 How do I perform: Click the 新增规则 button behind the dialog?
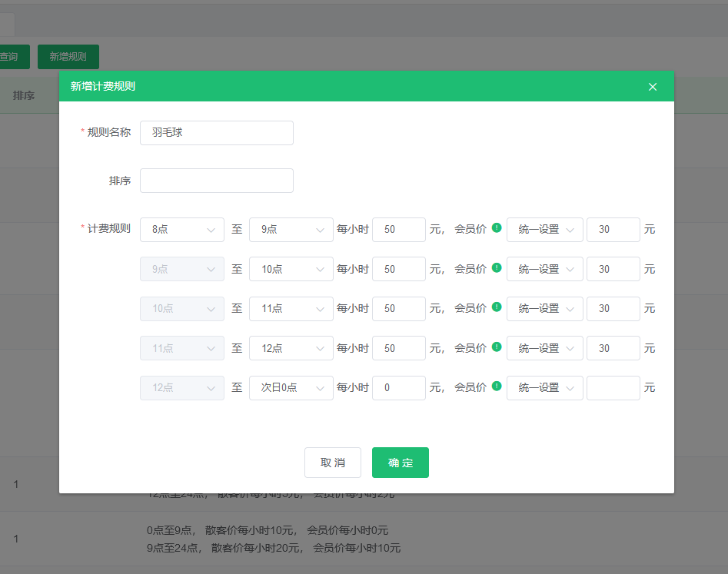(x=68, y=57)
